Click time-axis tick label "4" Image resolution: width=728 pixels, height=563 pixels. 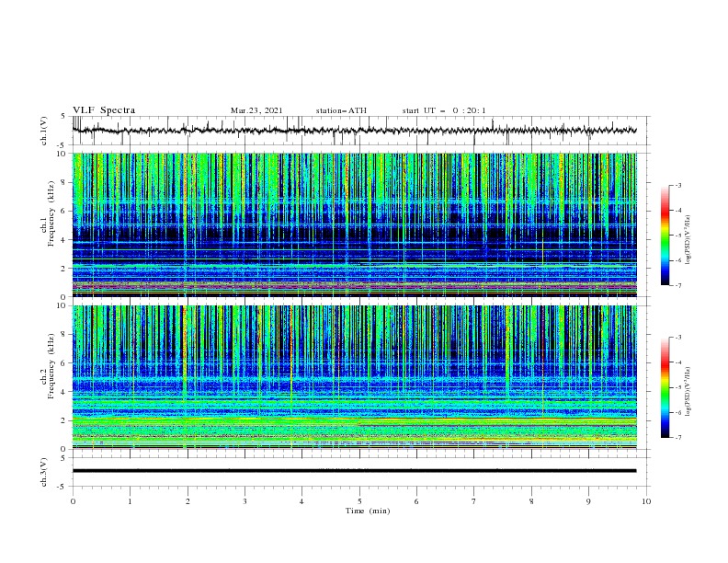pos(301,501)
